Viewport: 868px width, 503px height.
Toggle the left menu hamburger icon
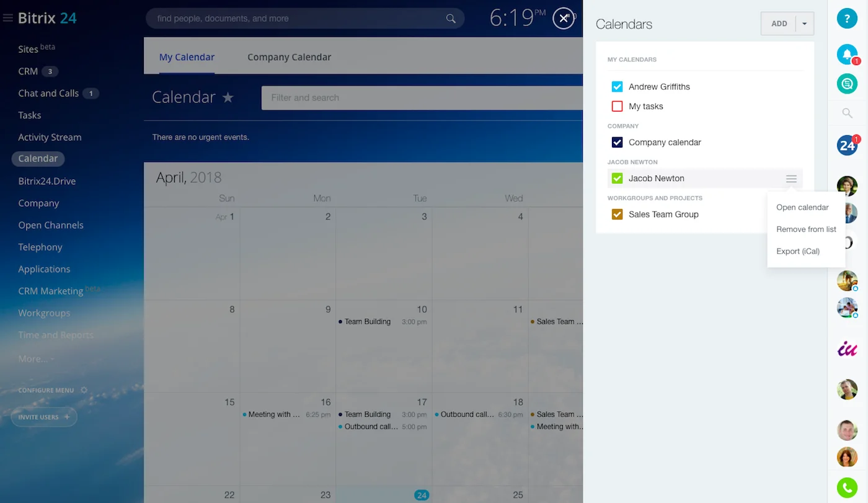click(x=8, y=19)
